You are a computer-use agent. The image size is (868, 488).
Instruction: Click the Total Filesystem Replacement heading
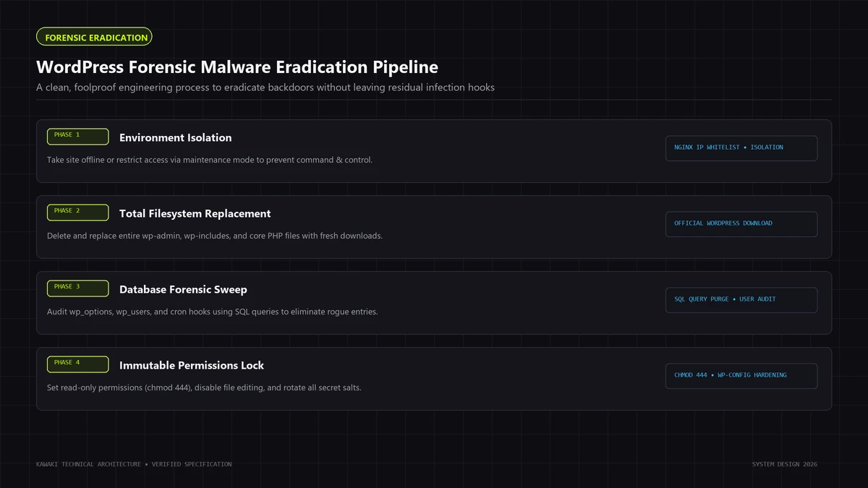coord(195,213)
